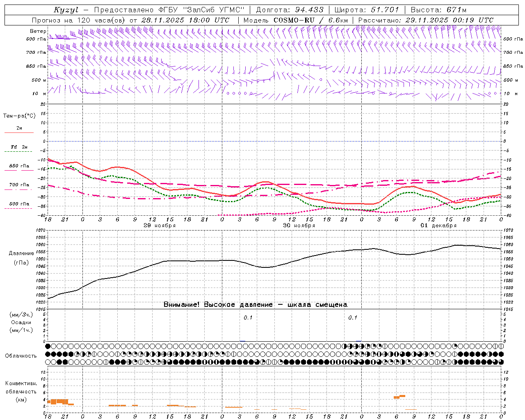
Task: Click the 30 ноября date label
Action: click(299, 226)
